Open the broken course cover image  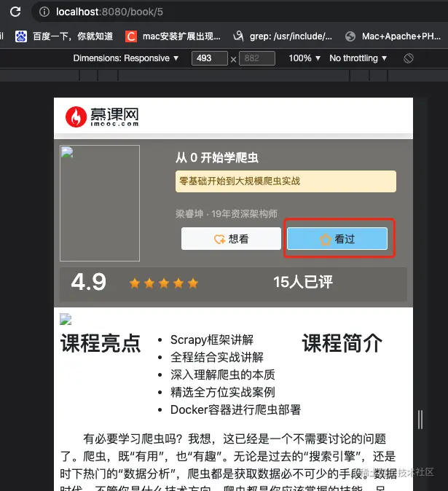100,203
